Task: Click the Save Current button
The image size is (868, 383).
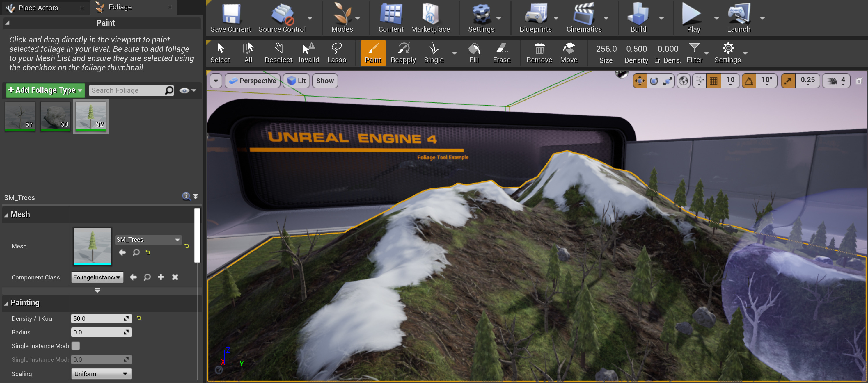Action: [231, 17]
